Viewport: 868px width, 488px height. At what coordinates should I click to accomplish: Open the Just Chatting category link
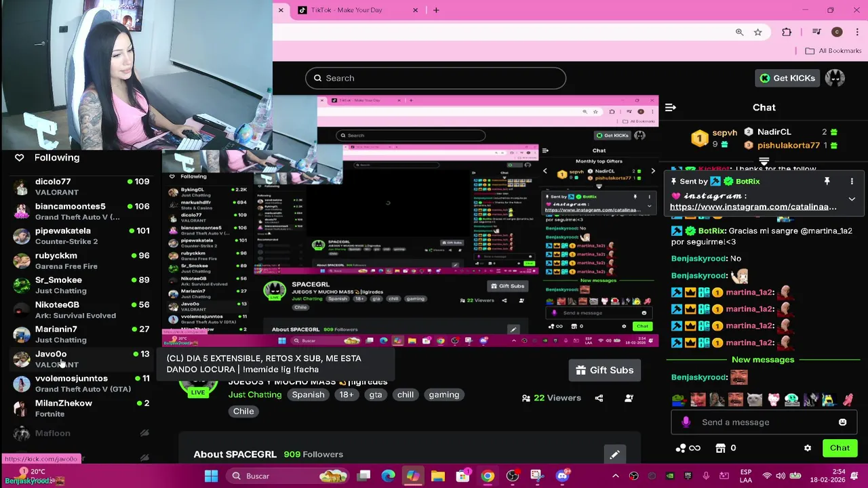pyautogui.click(x=255, y=394)
